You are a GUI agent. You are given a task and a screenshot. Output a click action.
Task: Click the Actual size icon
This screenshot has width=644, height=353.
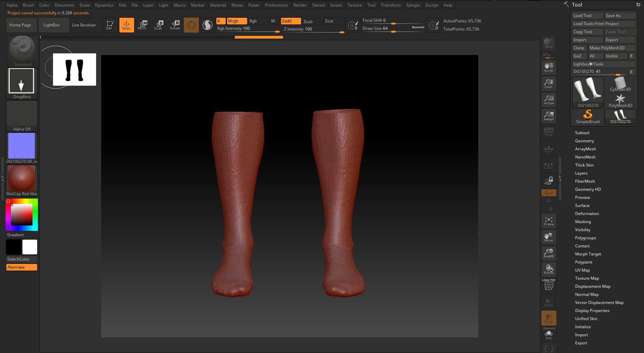point(549,100)
